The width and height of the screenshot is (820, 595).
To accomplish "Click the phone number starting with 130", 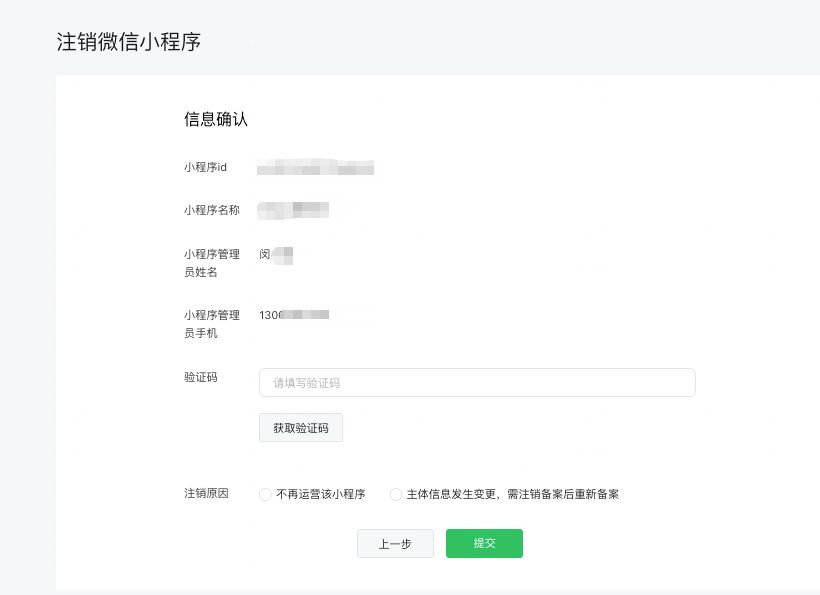I will [294, 315].
